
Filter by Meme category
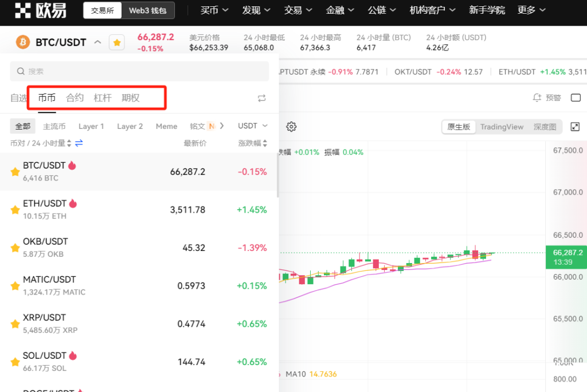(167, 126)
